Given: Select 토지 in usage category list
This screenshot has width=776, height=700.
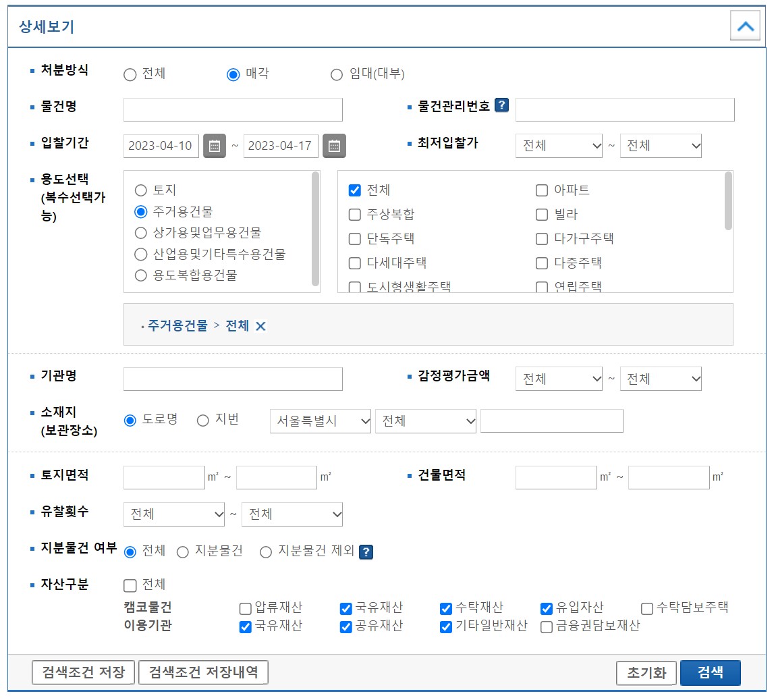Looking at the screenshot, I should tap(141, 190).
